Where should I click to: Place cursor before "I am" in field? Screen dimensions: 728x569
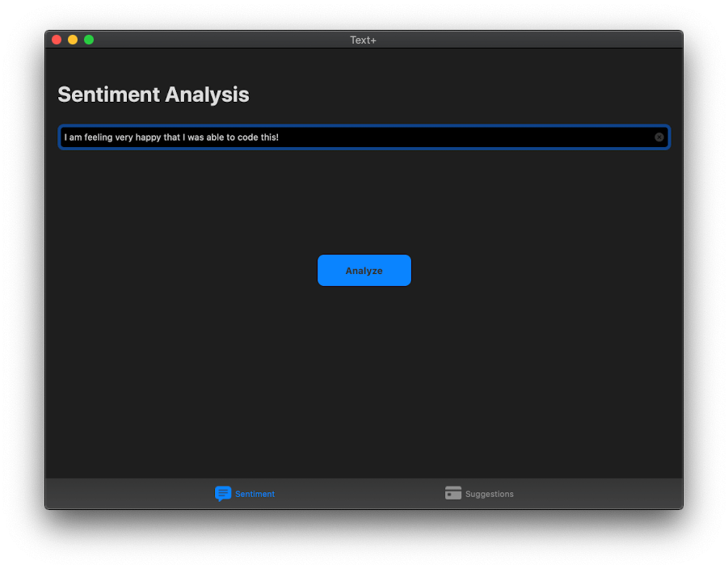64,137
